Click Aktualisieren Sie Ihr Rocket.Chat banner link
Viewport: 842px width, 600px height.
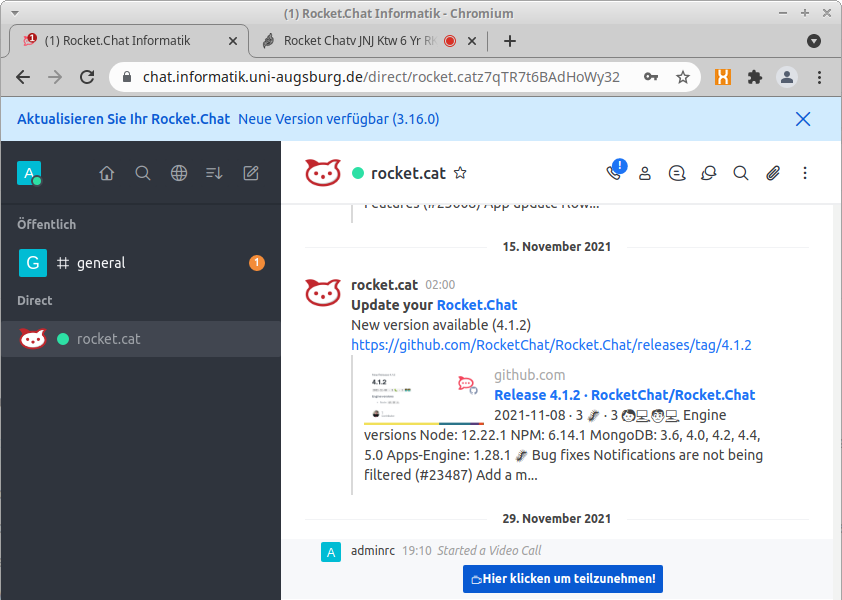tap(124, 119)
